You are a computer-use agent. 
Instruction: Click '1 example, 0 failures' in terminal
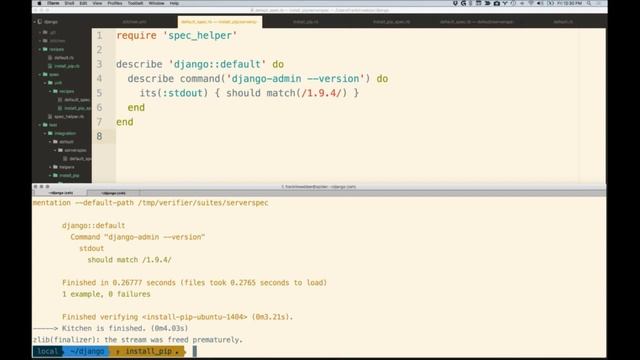coord(106,294)
